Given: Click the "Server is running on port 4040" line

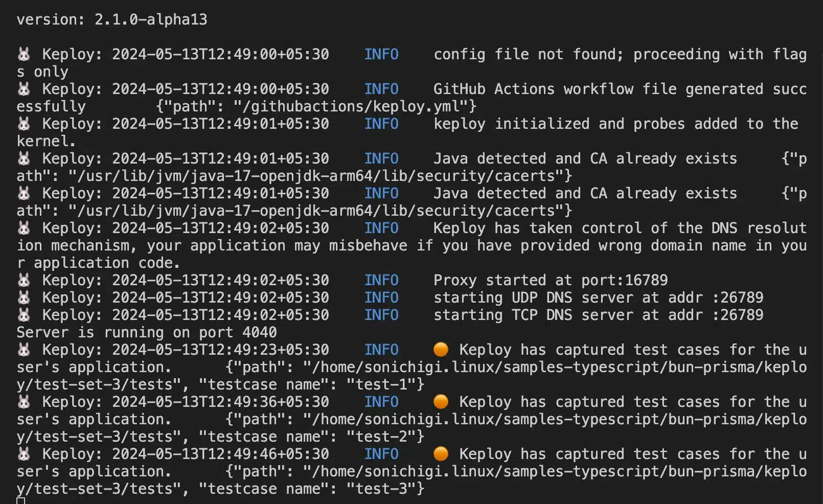Looking at the screenshot, I should (x=147, y=332).
